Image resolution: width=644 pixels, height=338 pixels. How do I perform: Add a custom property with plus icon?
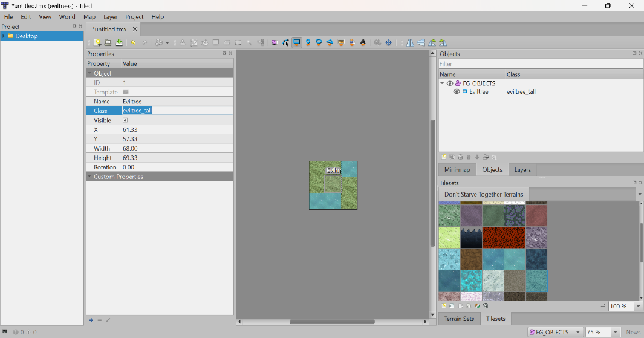[91, 320]
